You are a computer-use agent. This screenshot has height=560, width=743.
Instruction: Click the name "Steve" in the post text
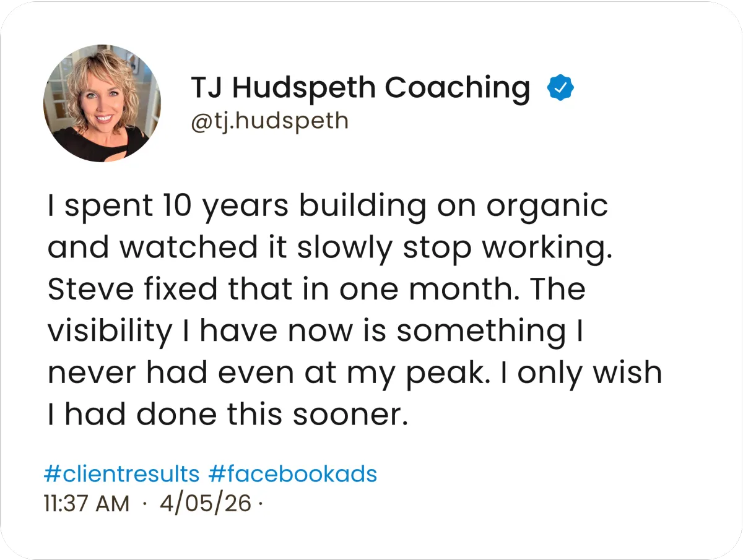click(84, 290)
